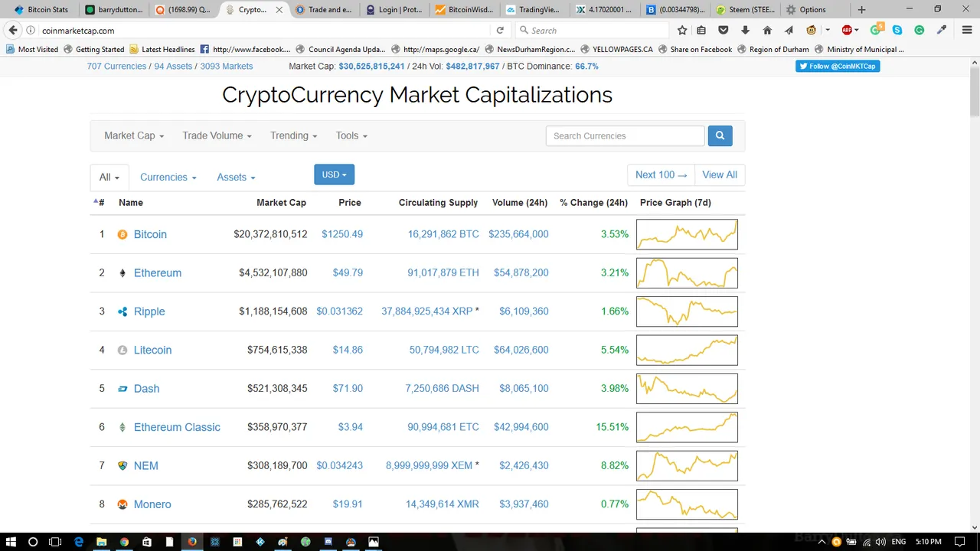Click the Litecoin logo icon

point(122,350)
